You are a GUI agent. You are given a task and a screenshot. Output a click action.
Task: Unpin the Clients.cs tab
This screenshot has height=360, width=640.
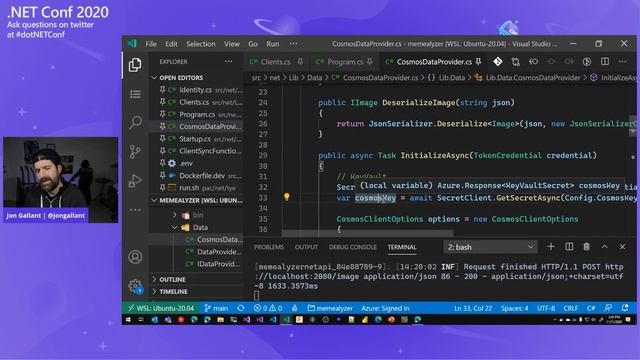pos(300,62)
